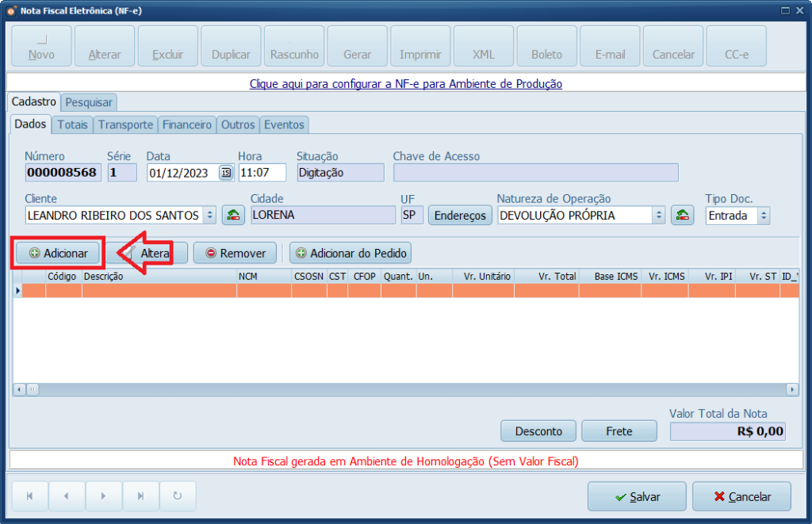Open the Totais tab
Viewport: 812px width, 524px height.
pyautogui.click(x=72, y=124)
